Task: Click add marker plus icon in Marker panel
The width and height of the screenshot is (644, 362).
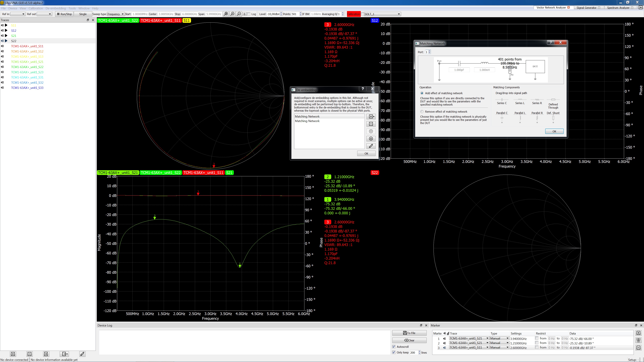Action: coord(638,333)
